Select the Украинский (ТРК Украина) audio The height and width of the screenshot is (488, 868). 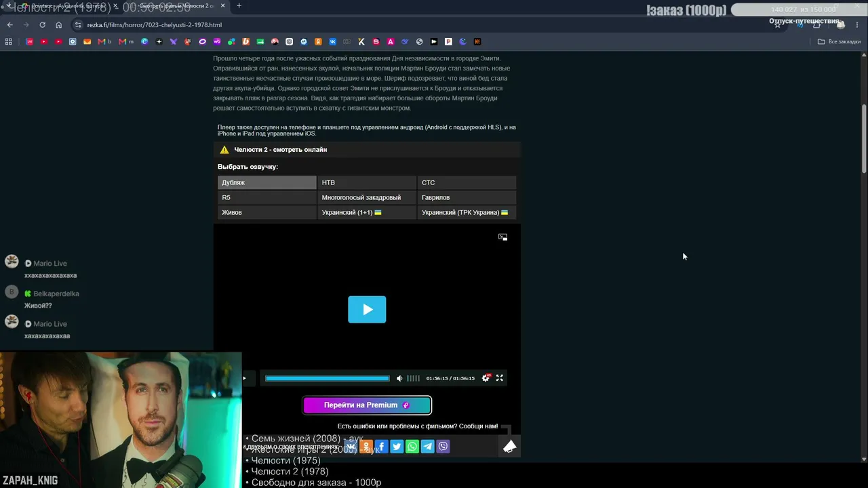click(467, 212)
